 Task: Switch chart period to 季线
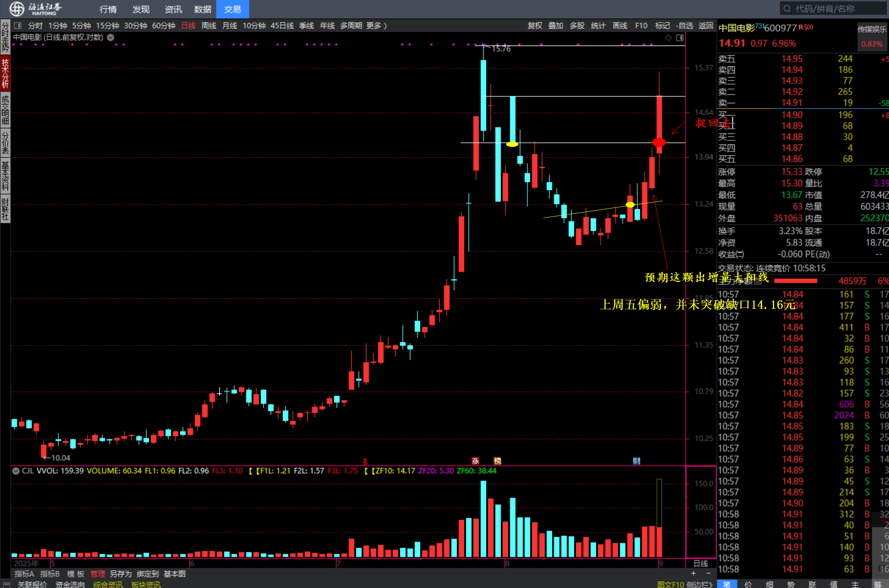307,26
